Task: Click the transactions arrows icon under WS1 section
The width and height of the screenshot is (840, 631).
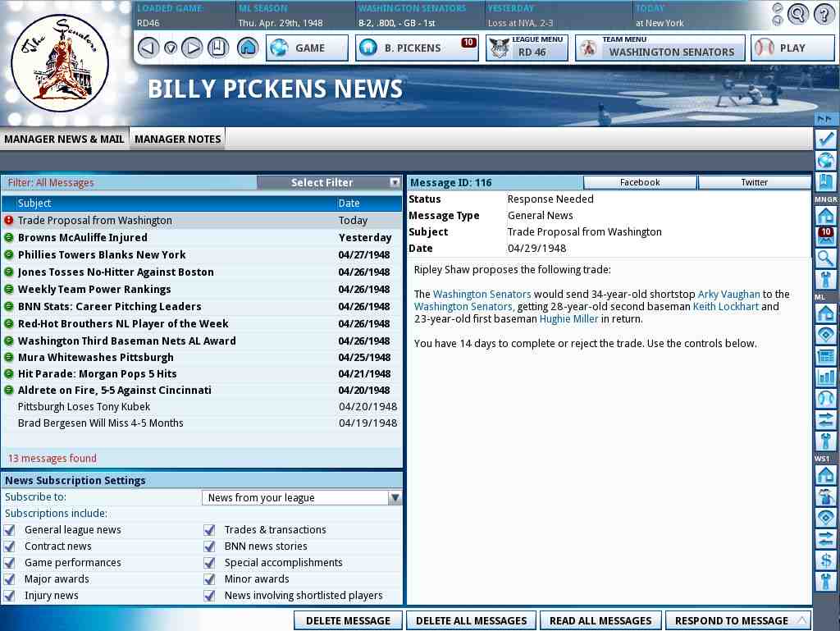Action: [x=825, y=539]
